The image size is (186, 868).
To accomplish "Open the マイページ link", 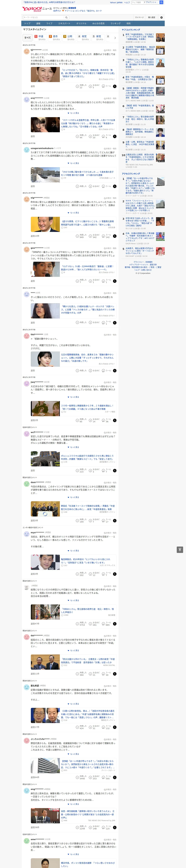I will (x=139, y=18).
